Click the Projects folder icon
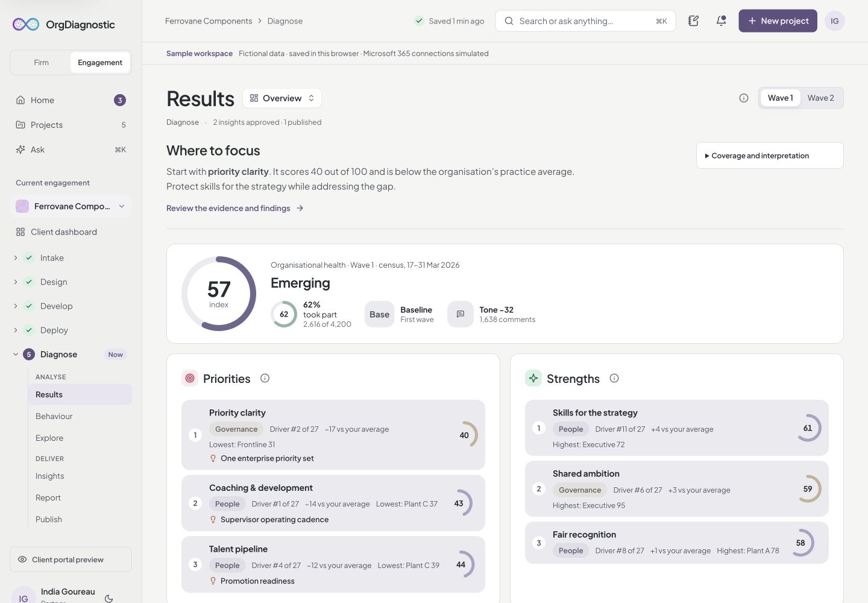This screenshot has width=868, height=603. coord(20,125)
